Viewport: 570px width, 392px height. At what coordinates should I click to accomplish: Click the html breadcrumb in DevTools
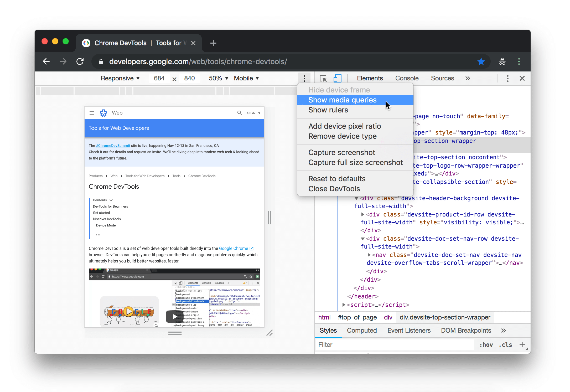324,317
